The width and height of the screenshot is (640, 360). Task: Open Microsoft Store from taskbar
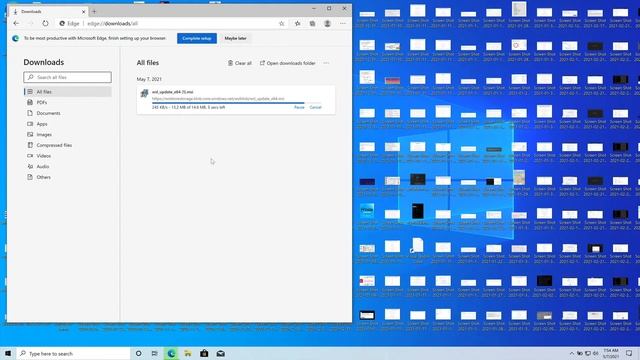(204, 353)
